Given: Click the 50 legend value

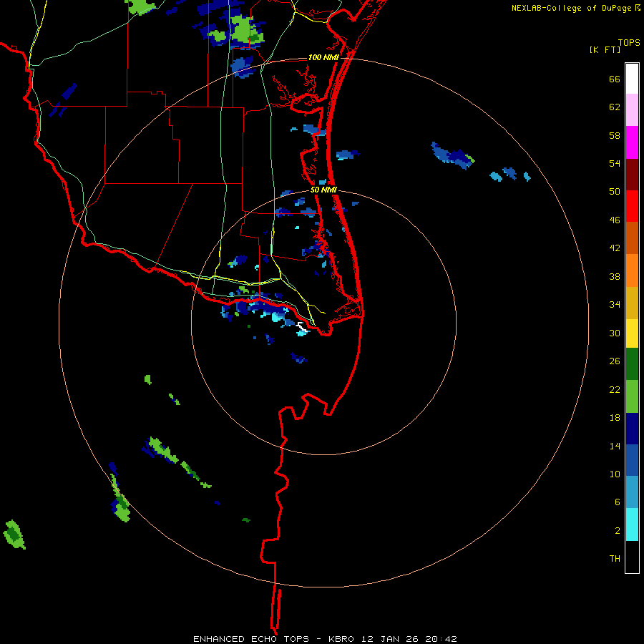Looking at the screenshot, I should pyautogui.click(x=615, y=192).
